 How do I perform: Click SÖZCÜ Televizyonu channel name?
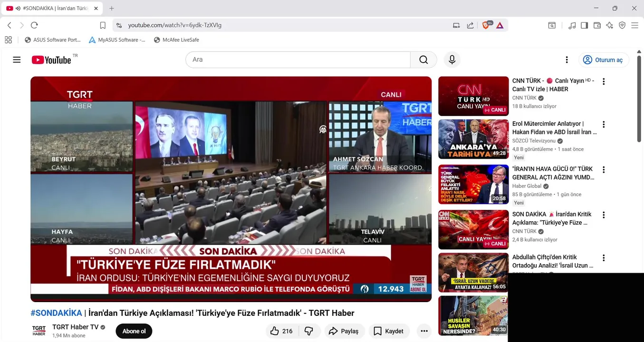pyautogui.click(x=534, y=141)
